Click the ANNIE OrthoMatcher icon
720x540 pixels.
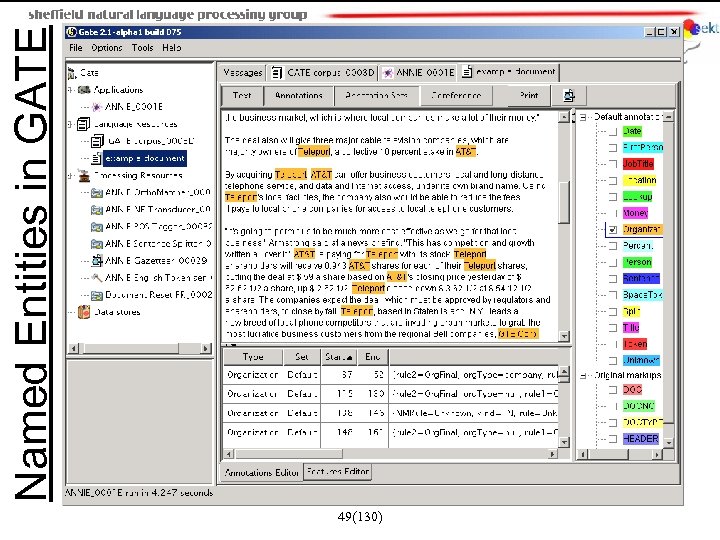coord(96,193)
